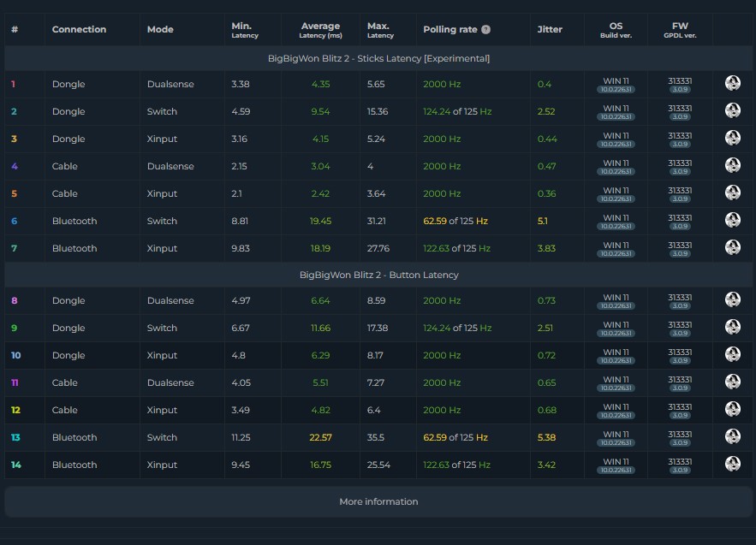This screenshot has height=545, width=756.
Task: Click the Polling rate help question-mark icon
Action: coord(486,29)
